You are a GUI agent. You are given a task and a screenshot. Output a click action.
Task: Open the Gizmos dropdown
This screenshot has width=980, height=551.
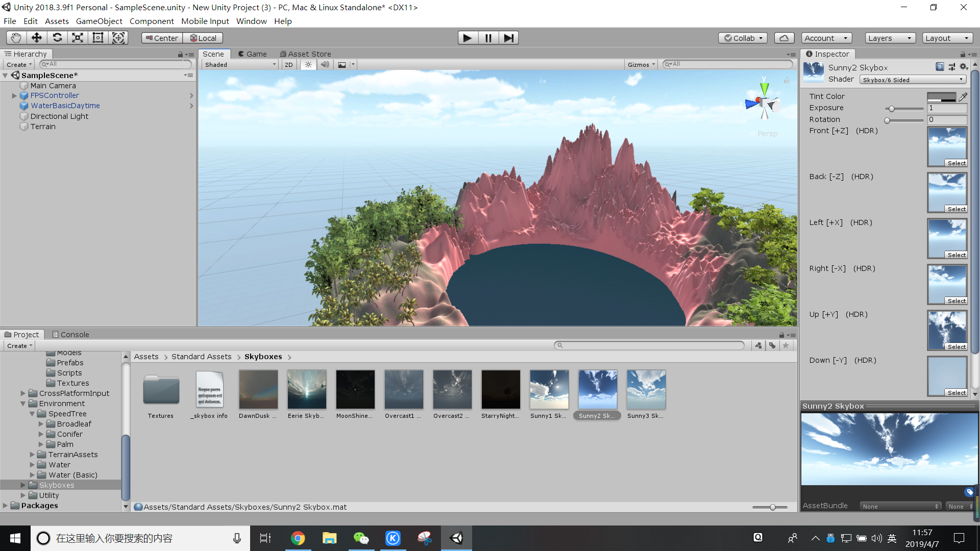[x=641, y=65]
